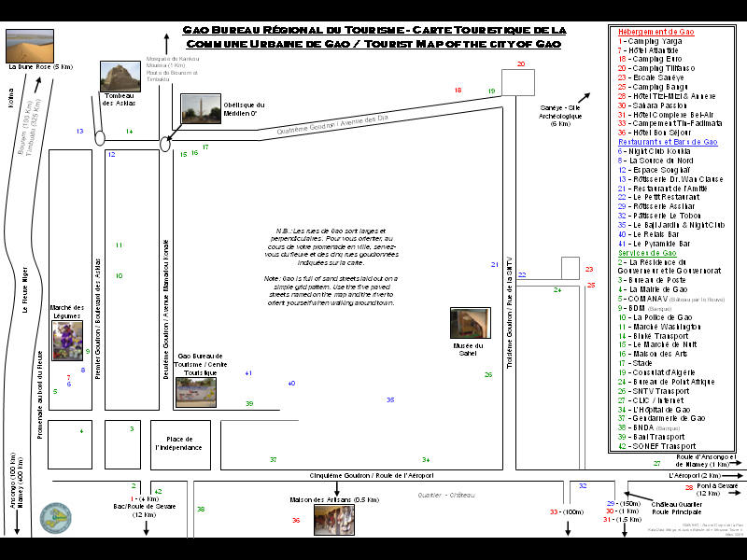The height and width of the screenshot is (560, 747).
Task: Click legend entry 'COMANAV'
Action: (671, 299)
